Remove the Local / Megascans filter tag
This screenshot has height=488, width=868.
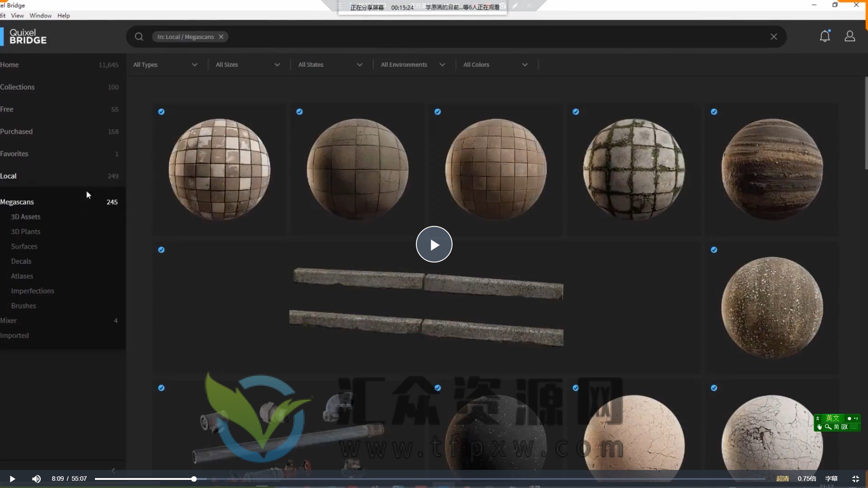221,37
